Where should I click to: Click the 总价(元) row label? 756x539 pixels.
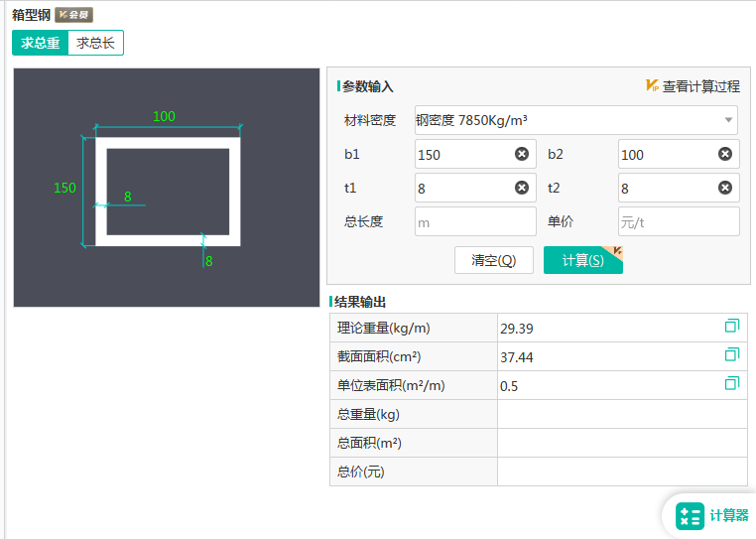[x=361, y=472]
